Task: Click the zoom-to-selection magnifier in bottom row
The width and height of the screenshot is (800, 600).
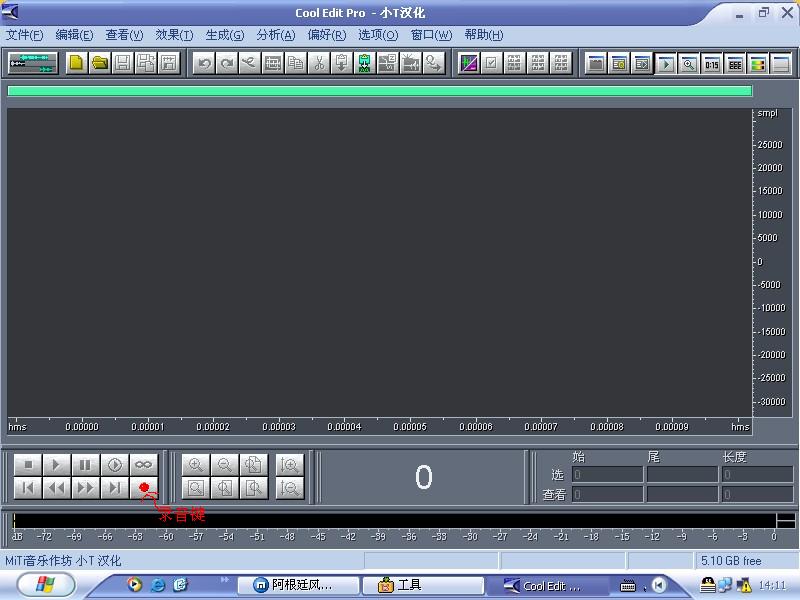Action: 196,488
